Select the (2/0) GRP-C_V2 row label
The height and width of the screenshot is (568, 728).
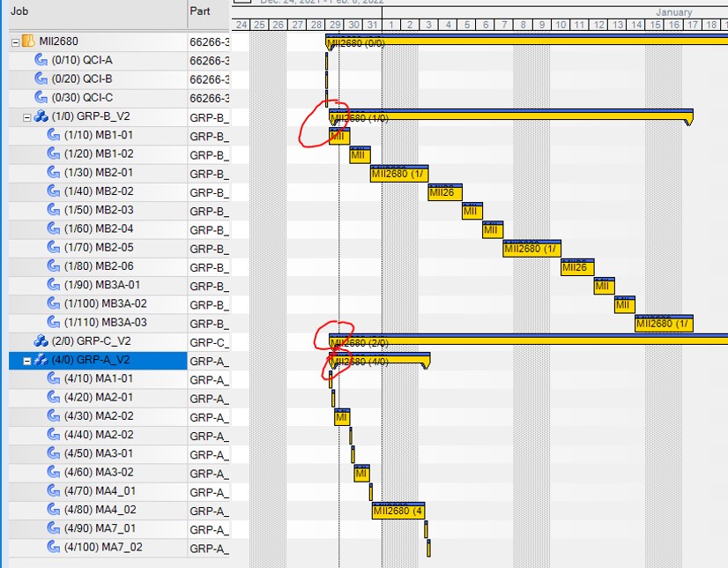pos(92,341)
